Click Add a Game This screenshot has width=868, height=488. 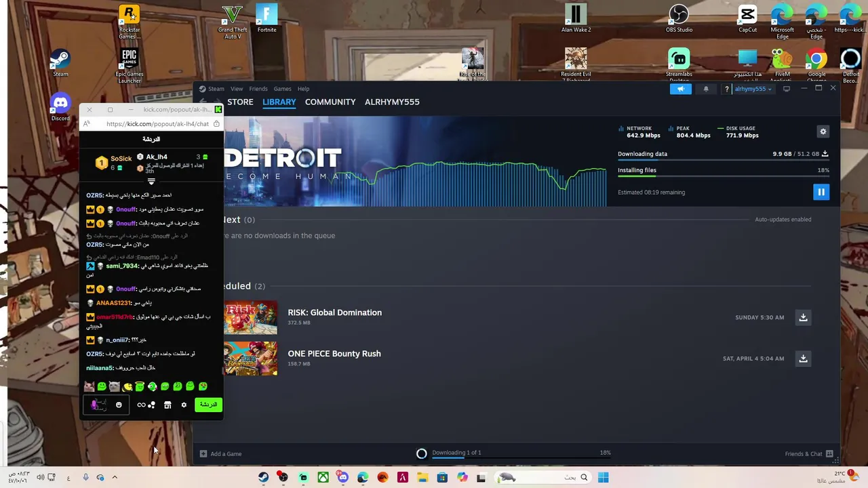[221, 453]
